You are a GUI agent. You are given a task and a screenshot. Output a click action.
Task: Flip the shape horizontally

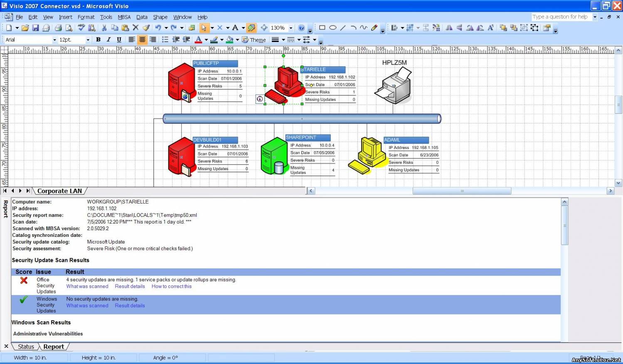coord(449,28)
